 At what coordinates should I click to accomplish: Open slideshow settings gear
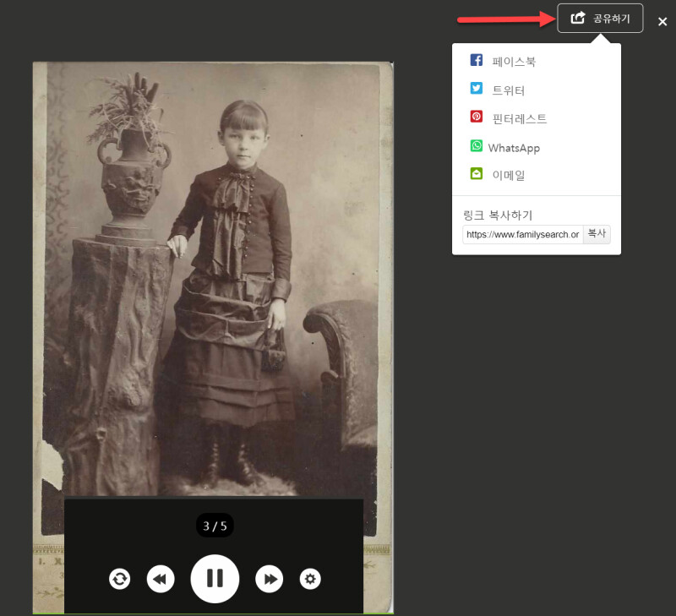[310, 579]
